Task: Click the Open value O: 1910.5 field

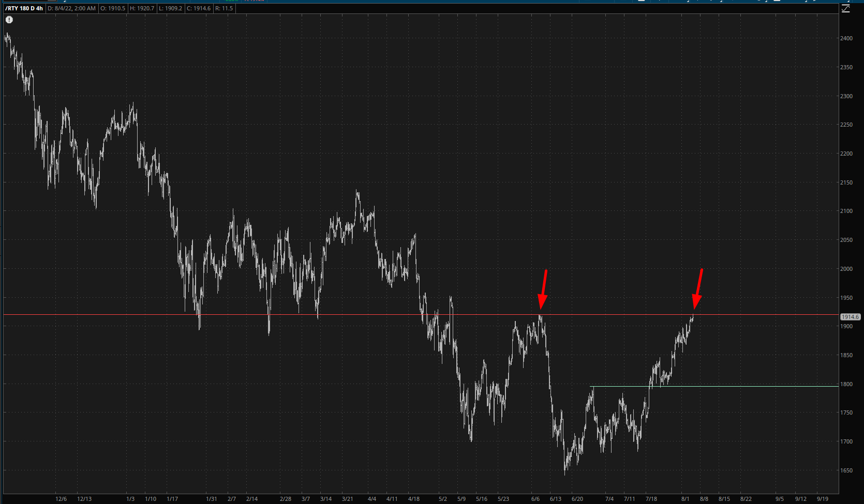Action: click(113, 8)
